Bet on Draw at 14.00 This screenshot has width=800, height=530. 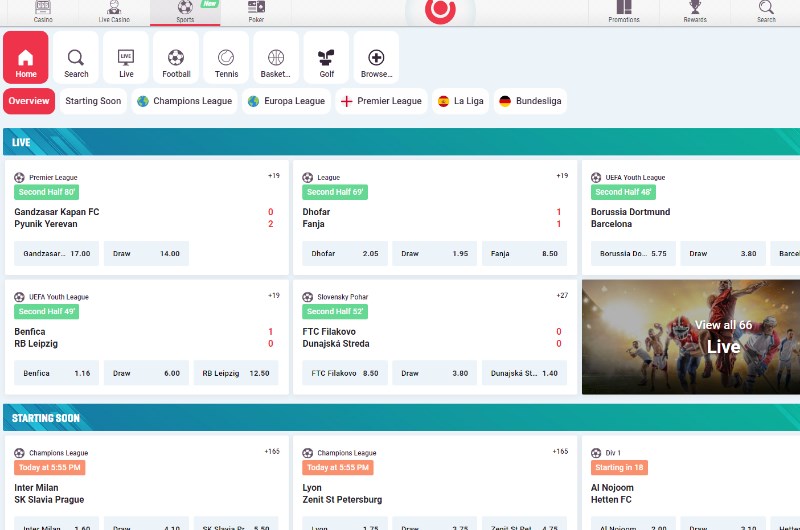(x=146, y=254)
